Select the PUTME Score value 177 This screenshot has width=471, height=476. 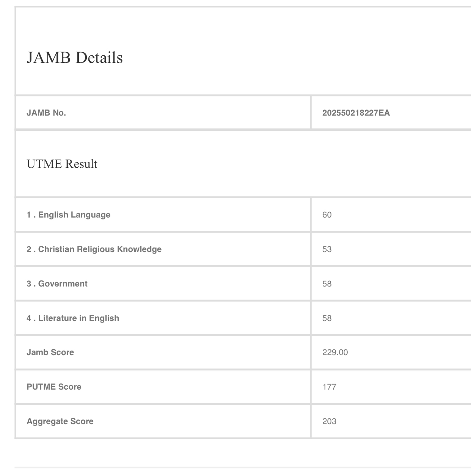329,387
